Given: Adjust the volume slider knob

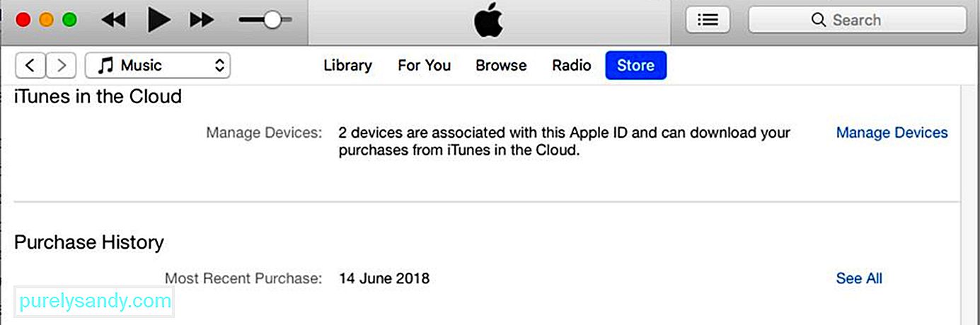Looking at the screenshot, I should (272, 20).
